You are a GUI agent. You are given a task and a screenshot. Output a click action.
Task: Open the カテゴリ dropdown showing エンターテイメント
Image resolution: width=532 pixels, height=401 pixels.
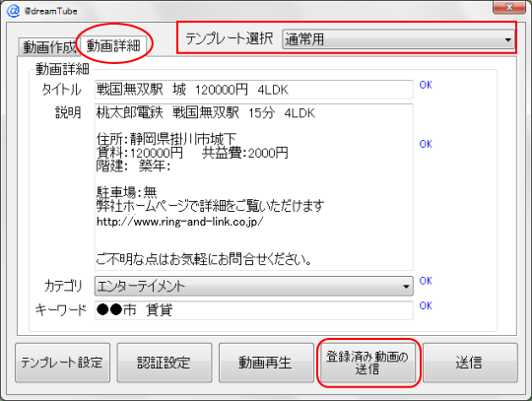254,287
